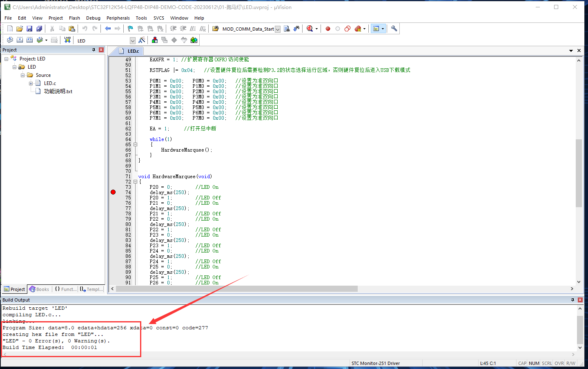Open find text MOD_COMM_Data_Start dropdown
The height and width of the screenshot is (369, 588).
(x=278, y=29)
